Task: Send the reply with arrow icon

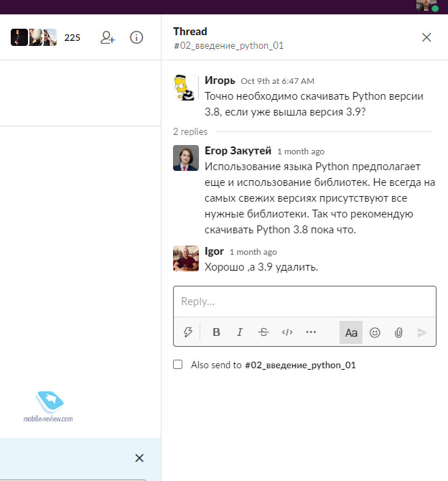Action: [x=422, y=332]
